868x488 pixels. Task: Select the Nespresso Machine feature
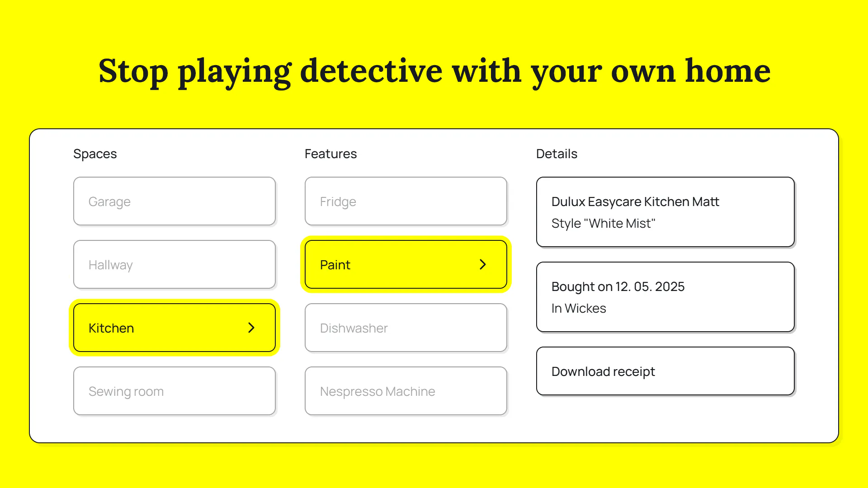pos(406,391)
